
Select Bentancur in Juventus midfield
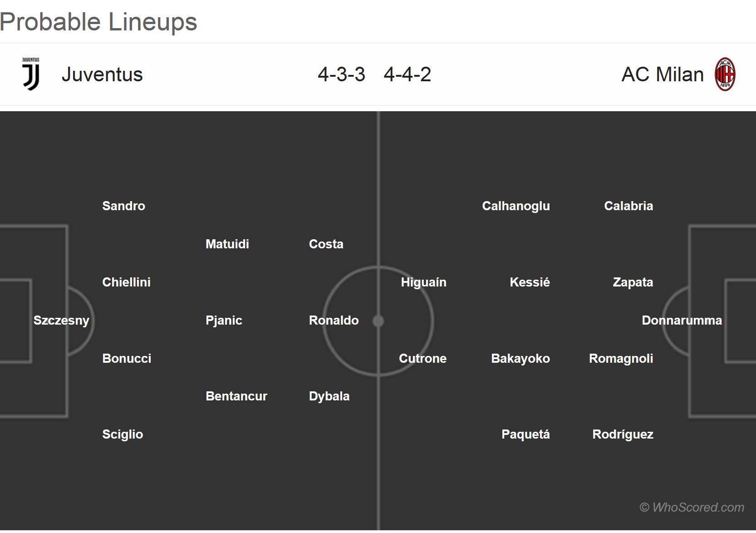236,396
